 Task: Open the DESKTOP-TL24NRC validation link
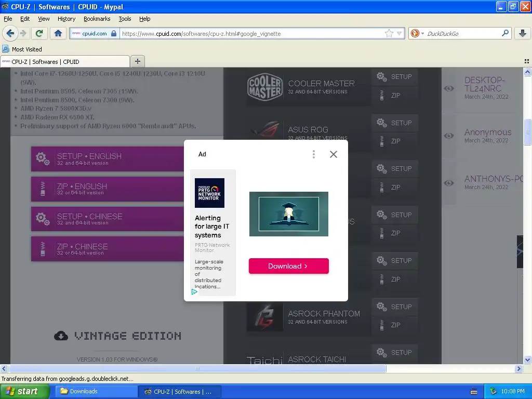pos(485,84)
